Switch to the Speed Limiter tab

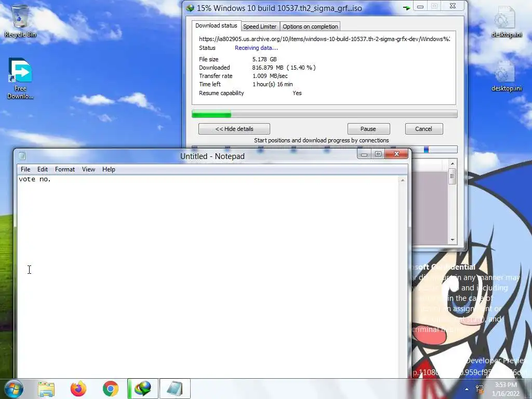tap(260, 26)
